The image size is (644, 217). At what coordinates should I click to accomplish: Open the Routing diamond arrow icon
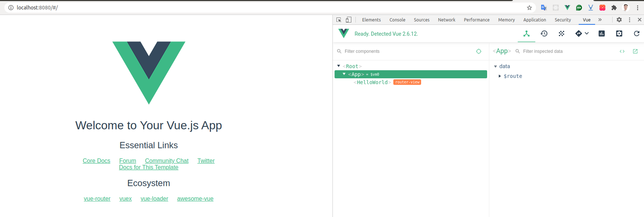click(578, 34)
